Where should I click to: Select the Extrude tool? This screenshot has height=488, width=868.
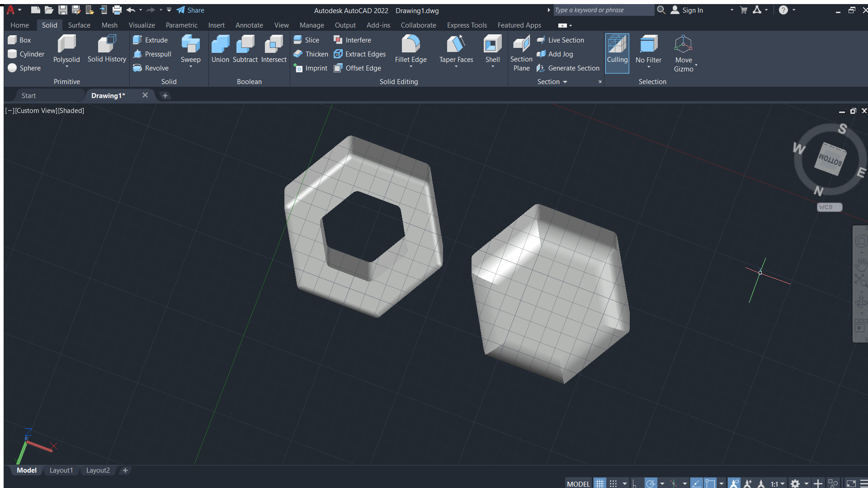[x=150, y=40]
